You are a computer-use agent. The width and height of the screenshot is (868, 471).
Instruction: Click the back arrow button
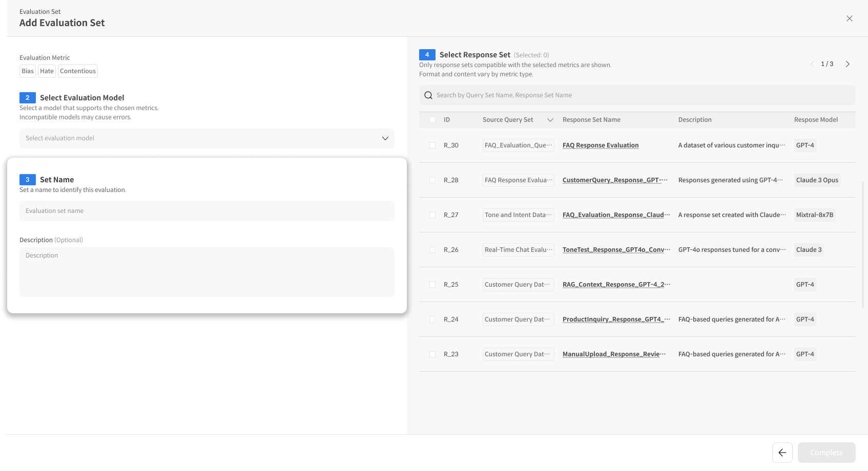coord(782,453)
